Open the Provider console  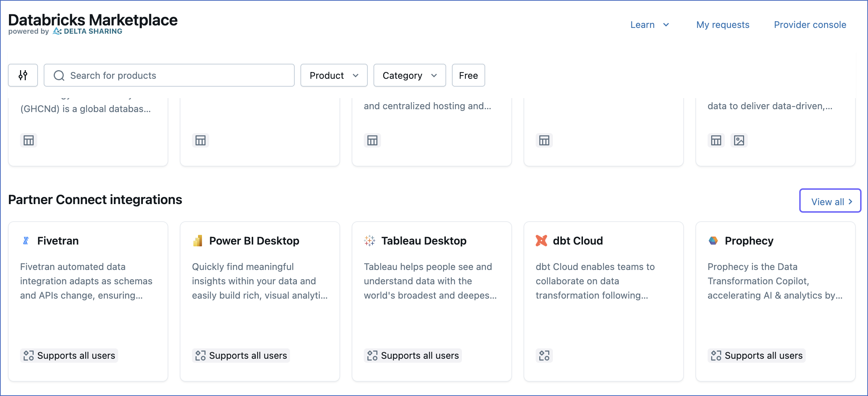810,25
